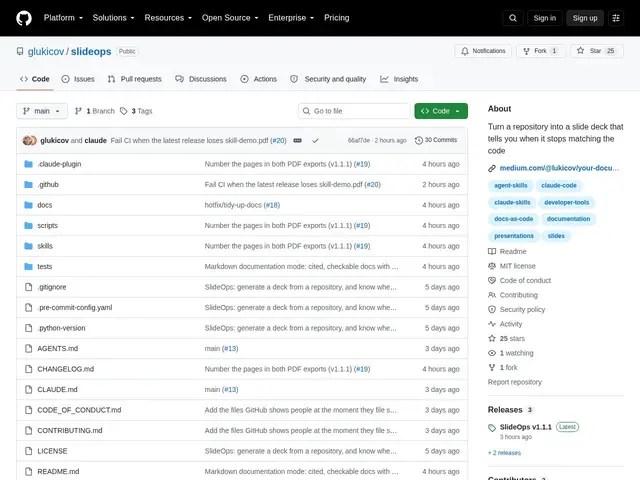Image resolution: width=640 pixels, height=480 pixels.
Task: Click the Sign up button
Action: (x=584, y=18)
